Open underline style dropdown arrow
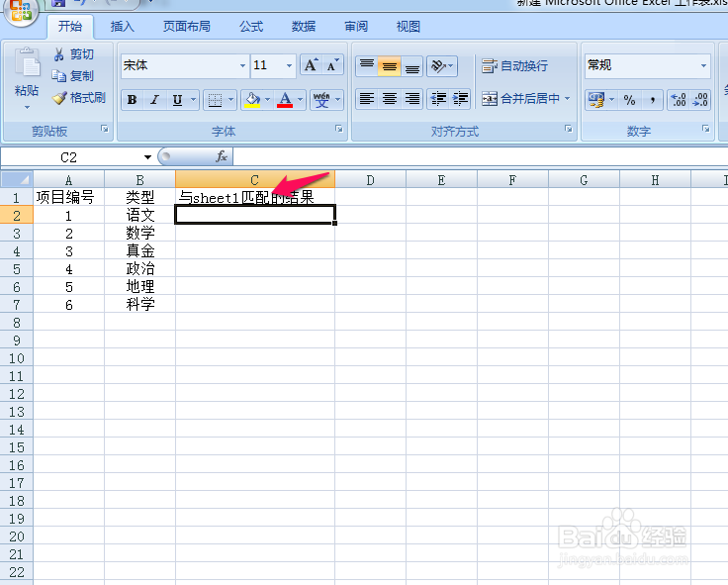 (193, 100)
